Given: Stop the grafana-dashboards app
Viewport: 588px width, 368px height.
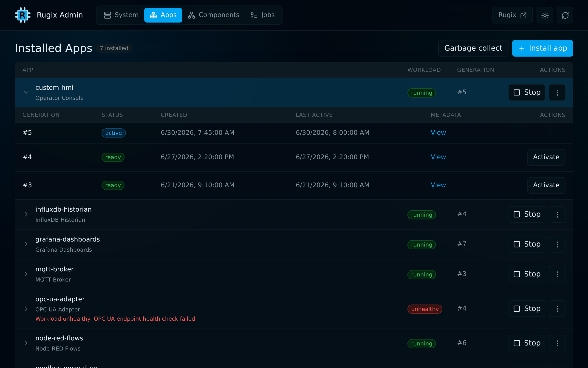Looking at the screenshot, I should (527, 244).
